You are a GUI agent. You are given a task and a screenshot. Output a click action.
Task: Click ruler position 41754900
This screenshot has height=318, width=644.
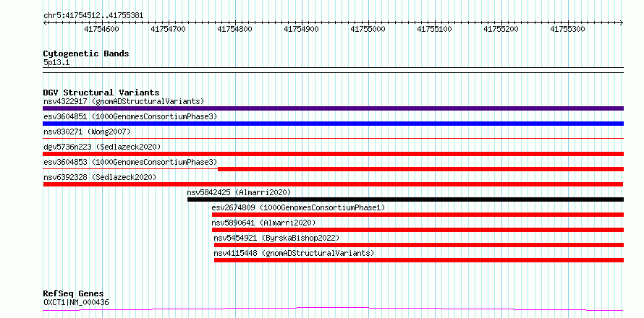click(302, 29)
